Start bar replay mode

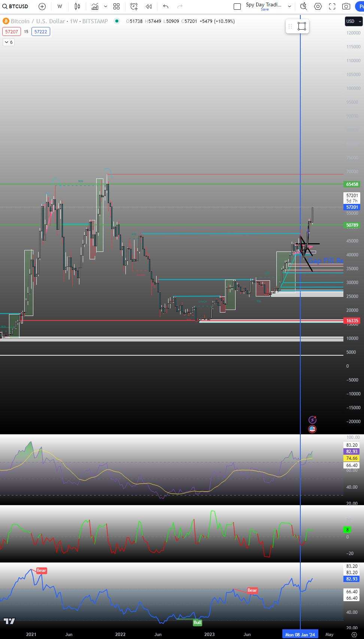tap(149, 6)
